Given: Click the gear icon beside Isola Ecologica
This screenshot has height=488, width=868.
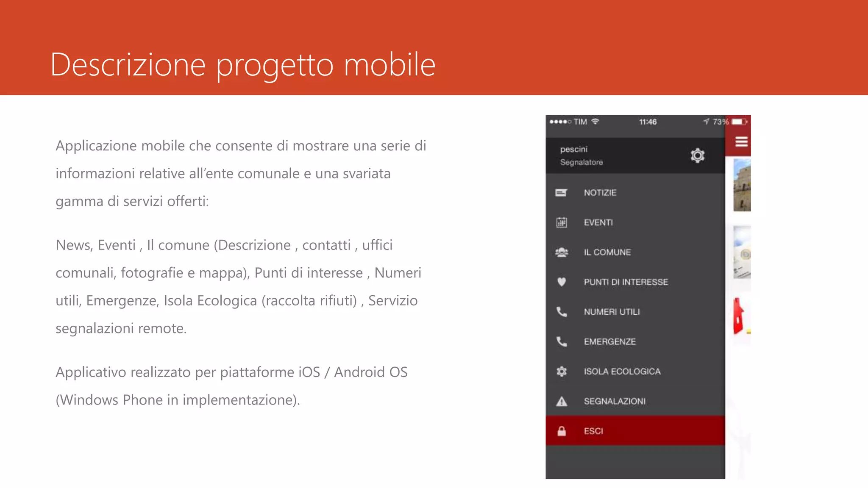Looking at the screenshot, I should point(562,372).
